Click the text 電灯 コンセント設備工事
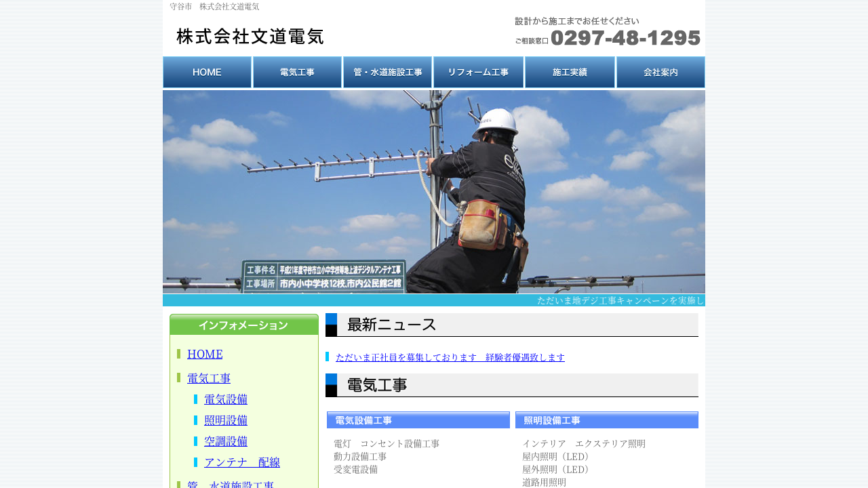 tap(387, 444)
